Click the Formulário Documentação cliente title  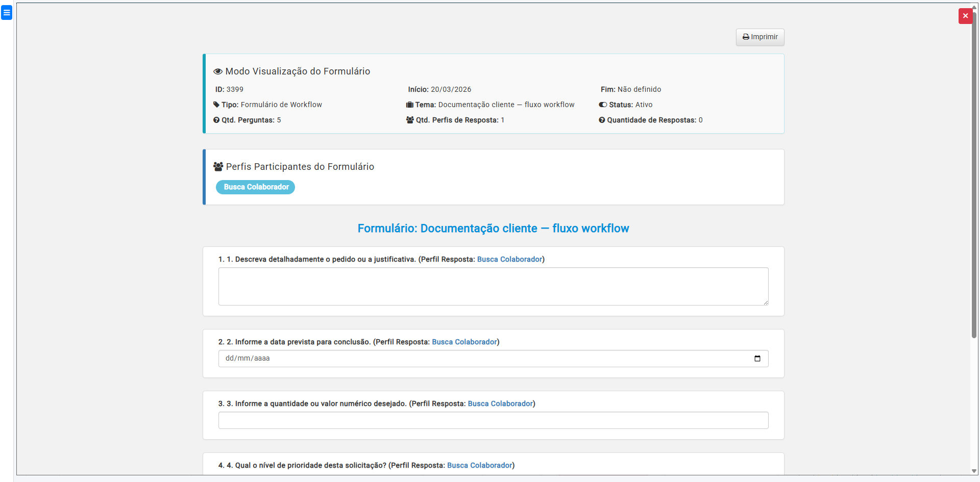click(x=493, y=229)
